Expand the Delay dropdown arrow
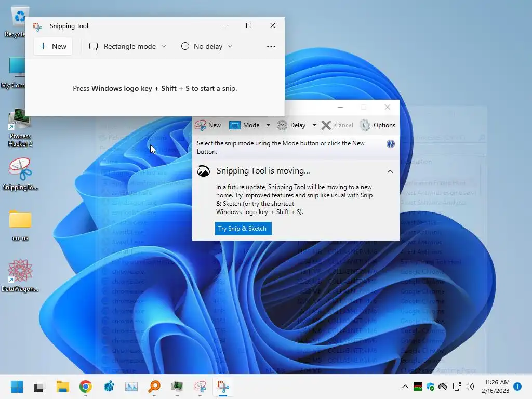The width and height of the screenshot is (532, 399). 314,125
